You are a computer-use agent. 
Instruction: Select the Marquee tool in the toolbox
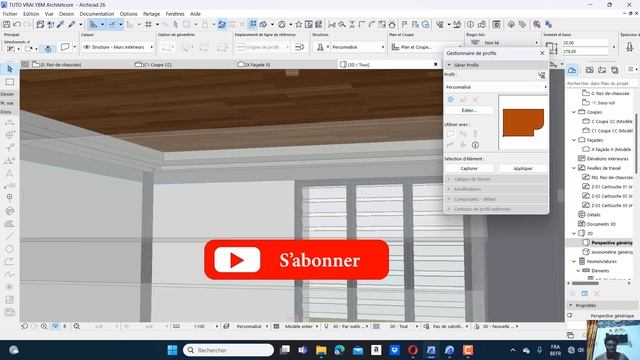9,82
